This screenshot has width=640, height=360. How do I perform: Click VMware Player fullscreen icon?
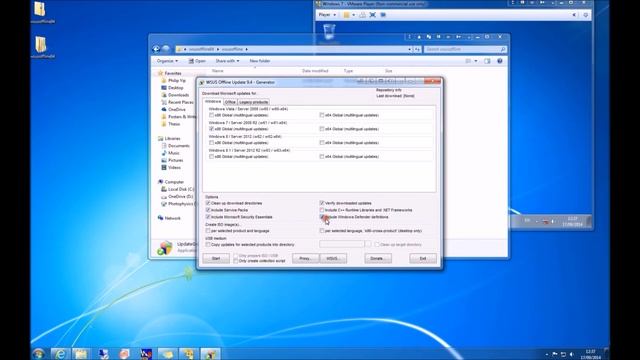point(373,15)
